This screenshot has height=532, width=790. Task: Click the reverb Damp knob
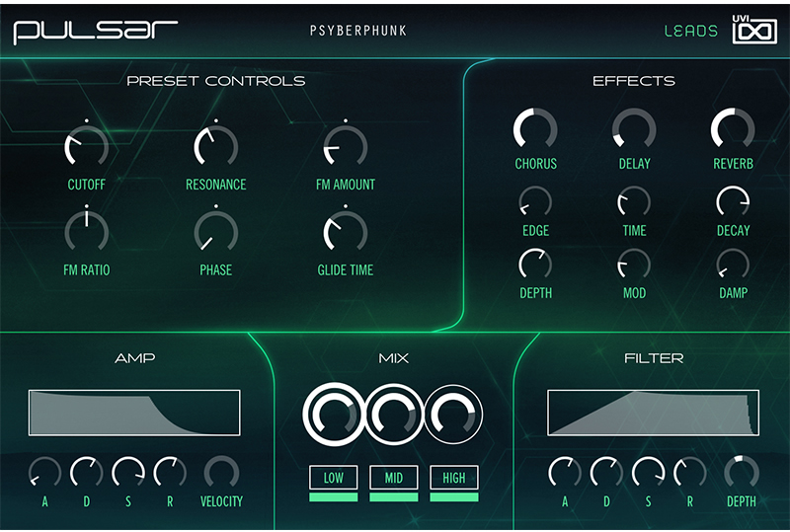pyautogui.click(x=733, y=265)
